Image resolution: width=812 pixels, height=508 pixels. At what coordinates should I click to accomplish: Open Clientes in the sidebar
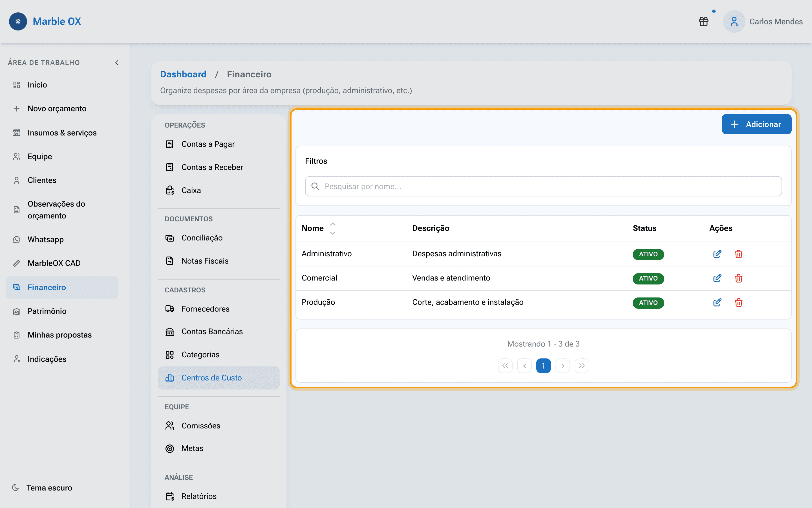(x=62, y=180)
